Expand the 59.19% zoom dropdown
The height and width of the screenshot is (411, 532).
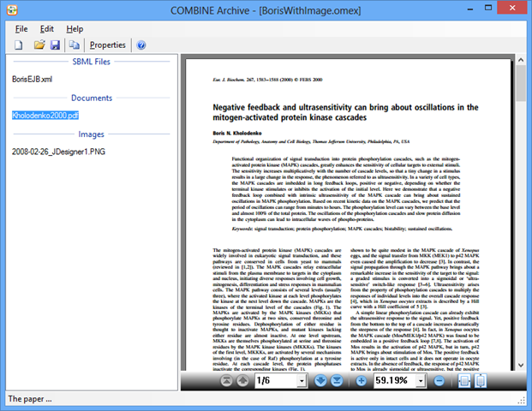click(x=421, y=381)
